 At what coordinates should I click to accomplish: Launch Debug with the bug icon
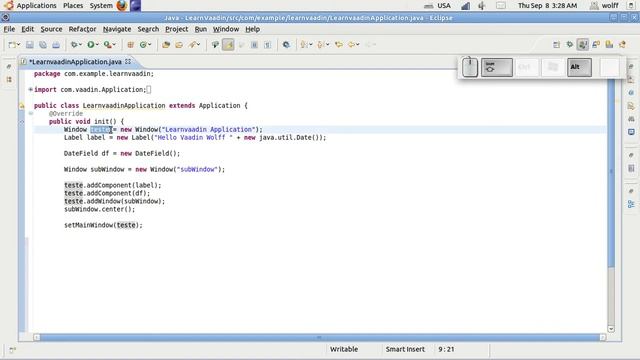click(x=74, y=45)
